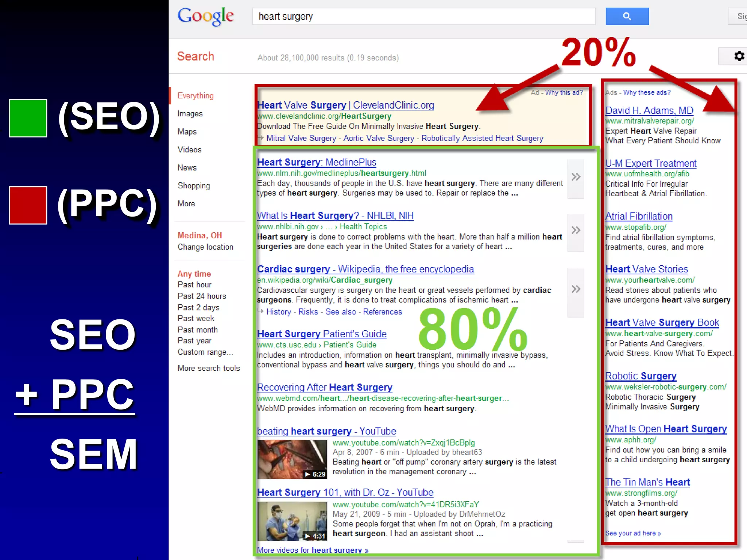The width and height of the screenshot is (747, 560).
Task: Open David H. Adams, MD ad
Action: point(649,110)
